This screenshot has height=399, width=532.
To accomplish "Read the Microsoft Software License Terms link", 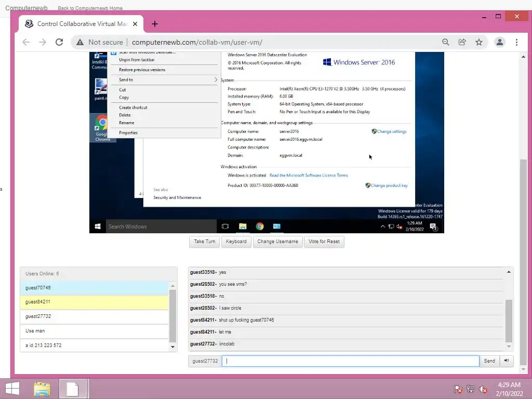I will [309, 176].
